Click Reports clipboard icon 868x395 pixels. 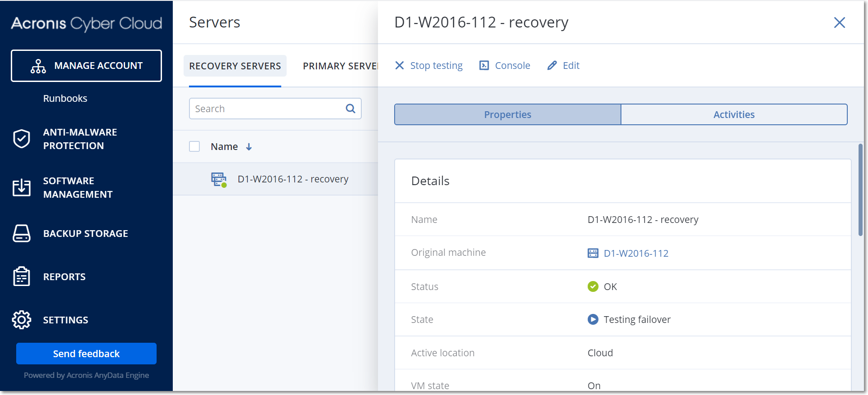click(x=22, y=277)
